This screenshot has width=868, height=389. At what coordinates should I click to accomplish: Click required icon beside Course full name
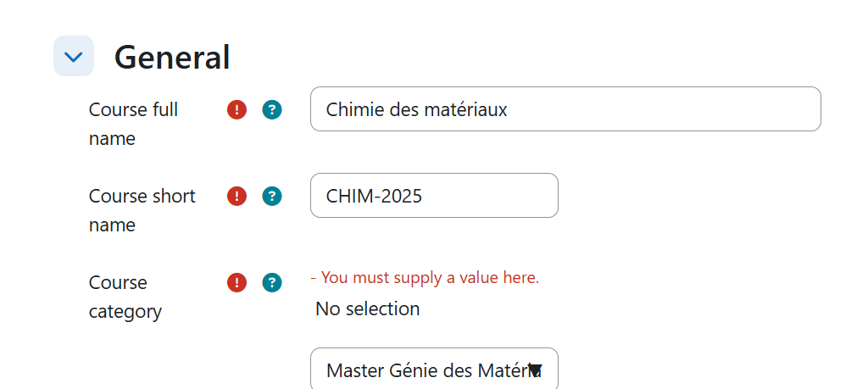pos(237,109)
